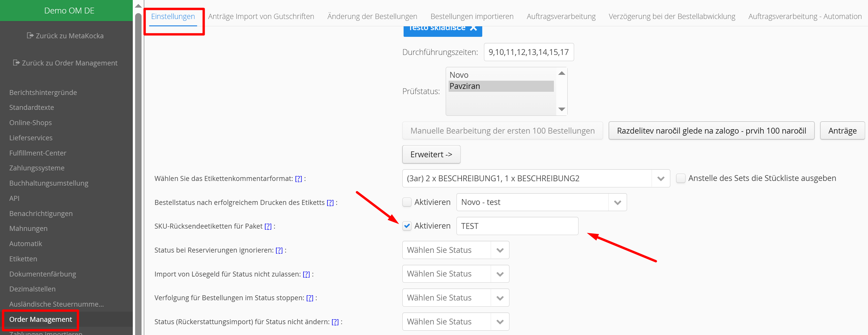
Task: Click the Erweitert -> button
Action: click(x=431, y=155)
